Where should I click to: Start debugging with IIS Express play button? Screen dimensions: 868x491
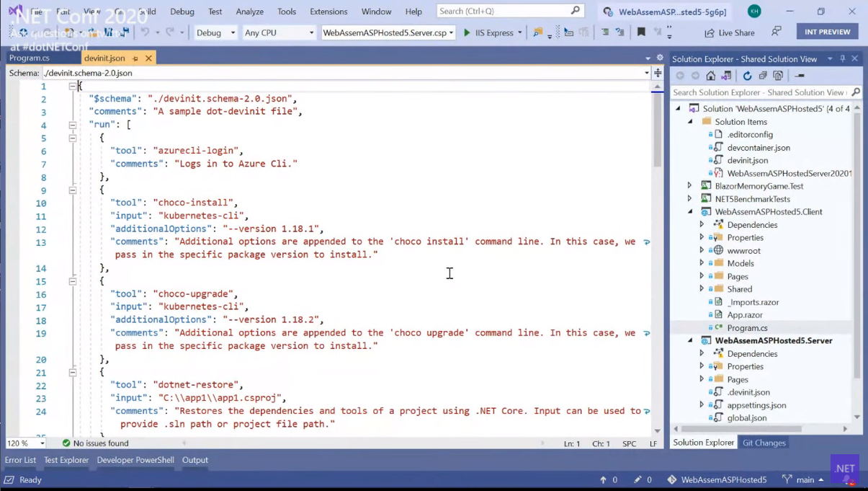point(467,32)
